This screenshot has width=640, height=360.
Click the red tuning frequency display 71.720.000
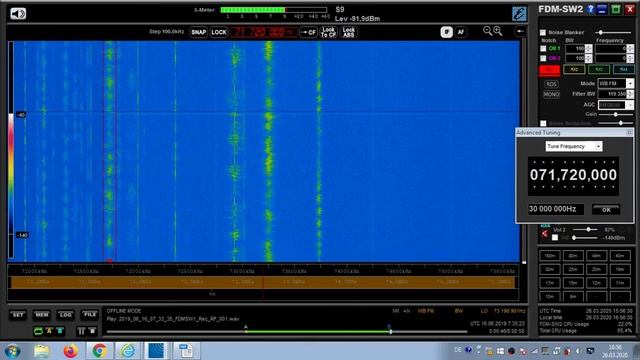pyautogui.click(x=264, y=32)
